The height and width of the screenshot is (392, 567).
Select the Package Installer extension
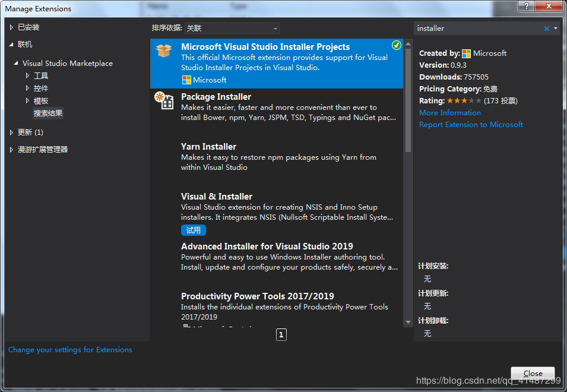[x=277, y=113]
